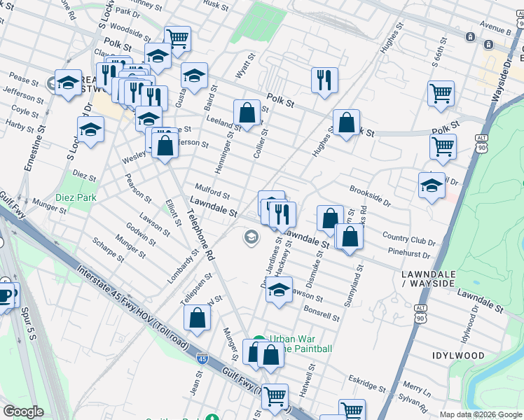Image resolution: width=524 pixels, height=420 pixels.
Task: Click the Brookside Dr street label
Action: click(x=370, y=196)
